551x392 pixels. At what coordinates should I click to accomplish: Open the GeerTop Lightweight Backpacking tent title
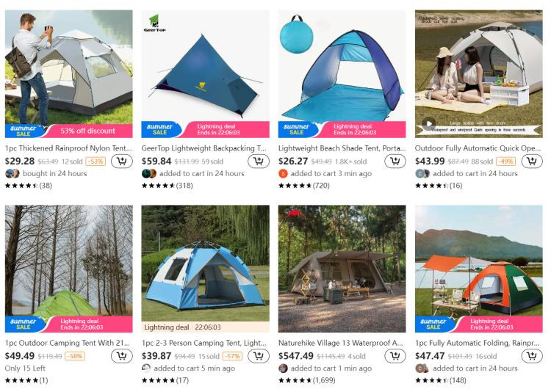coord(204,148)
